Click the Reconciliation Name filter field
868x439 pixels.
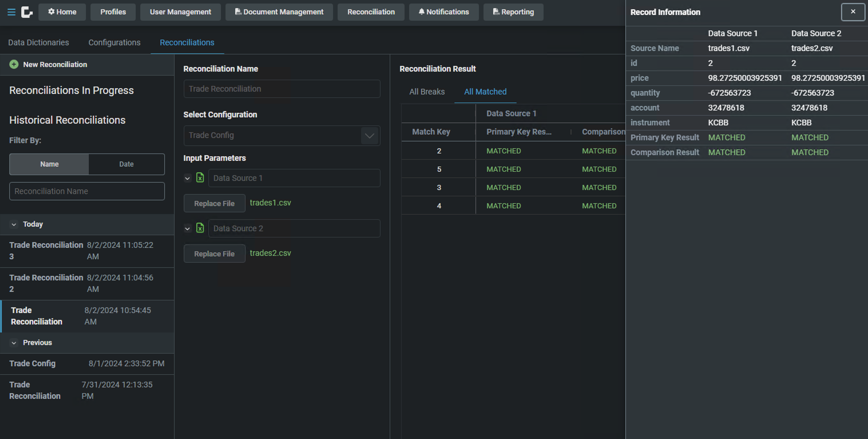[87, 191]
